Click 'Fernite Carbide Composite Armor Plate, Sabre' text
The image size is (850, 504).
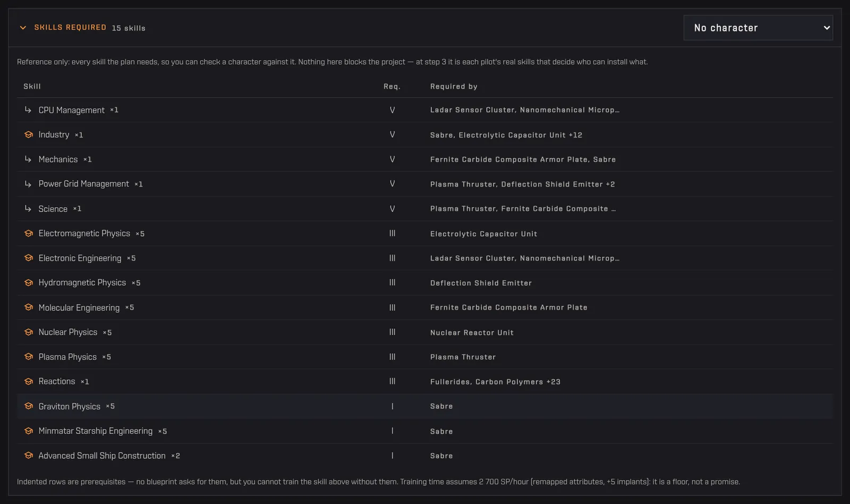coord(523,159)
